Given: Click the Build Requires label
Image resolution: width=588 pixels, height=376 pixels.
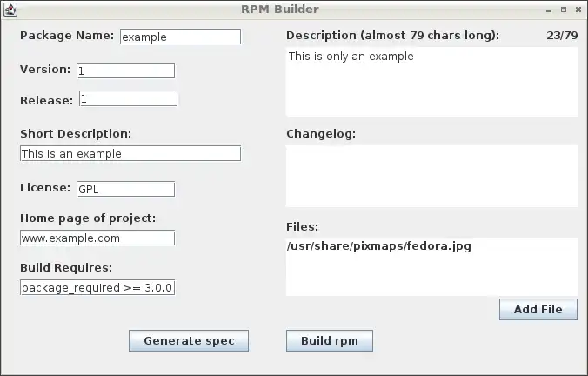Looking at the screenshot, I should (66, 268).
